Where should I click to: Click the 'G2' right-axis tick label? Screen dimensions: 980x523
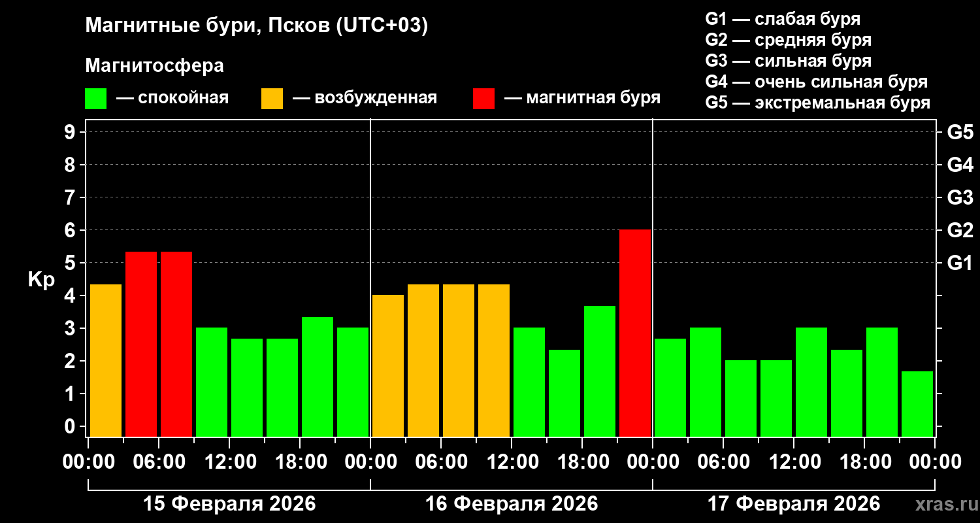(x=960, y=230)
